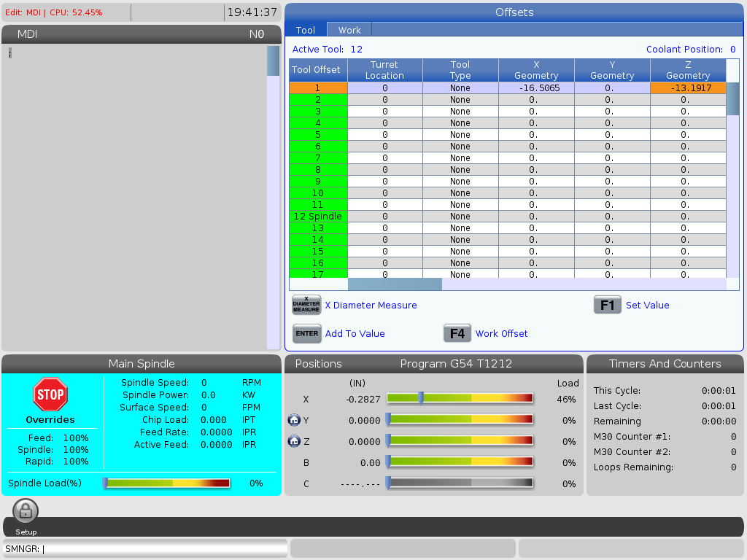Click the X Geometry column header
This screenshot has width=747, height=560.
pyautogui.click(x=536, y=70)
